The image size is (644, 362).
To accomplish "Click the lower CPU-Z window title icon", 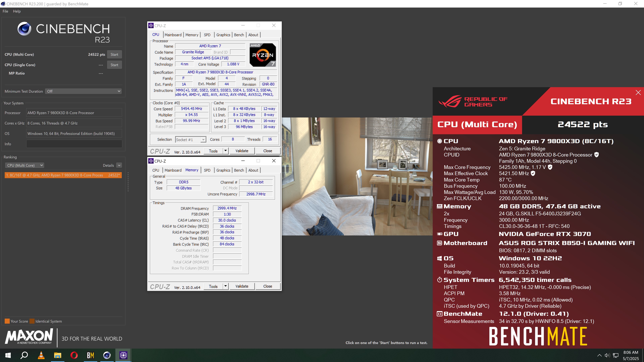I will [151, 161].
